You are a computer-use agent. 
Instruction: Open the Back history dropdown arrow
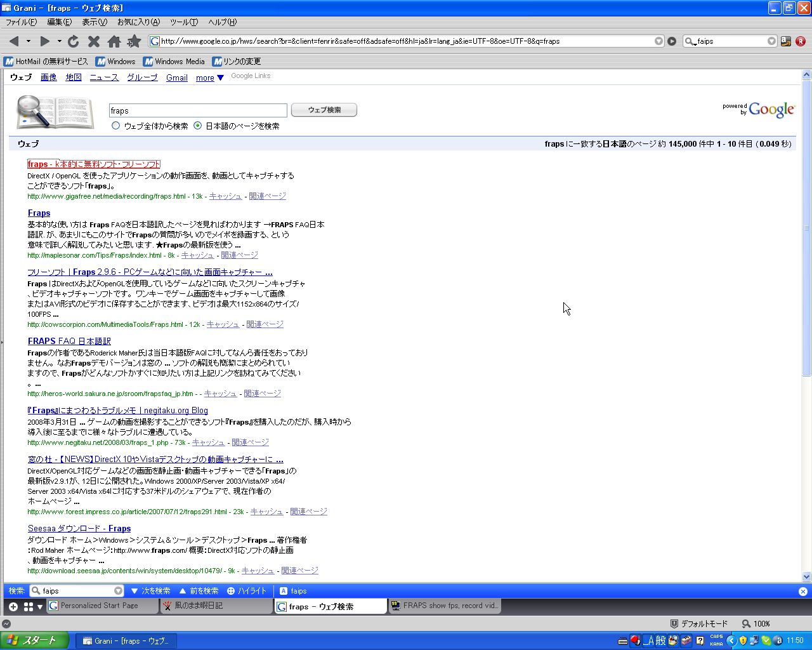click(x=29, y=41)
